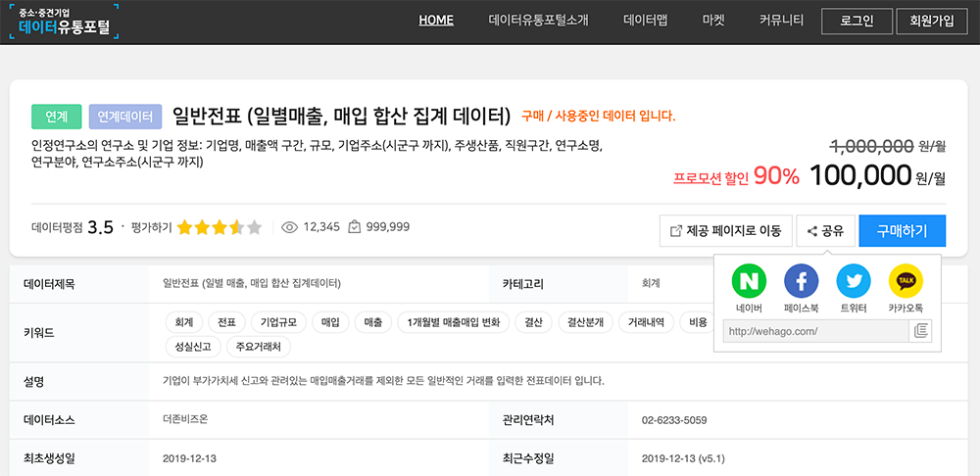Screen dimensions: 980x476
Task: Open the 데이터유통포털소개 menu
Action: click(x=538, y=21)
